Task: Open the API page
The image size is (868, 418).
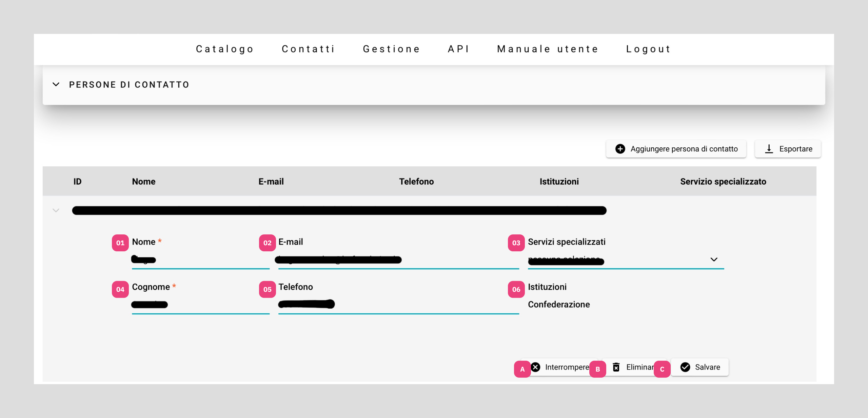Action: click(458, 49)
